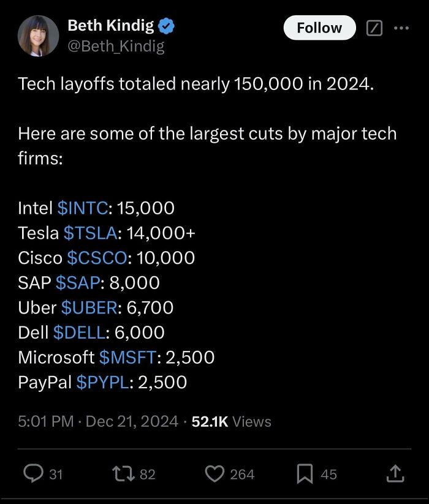Open the Grok analysis icon near Follow
Viewport: 429px width, 504px height.
pos(374,27)
